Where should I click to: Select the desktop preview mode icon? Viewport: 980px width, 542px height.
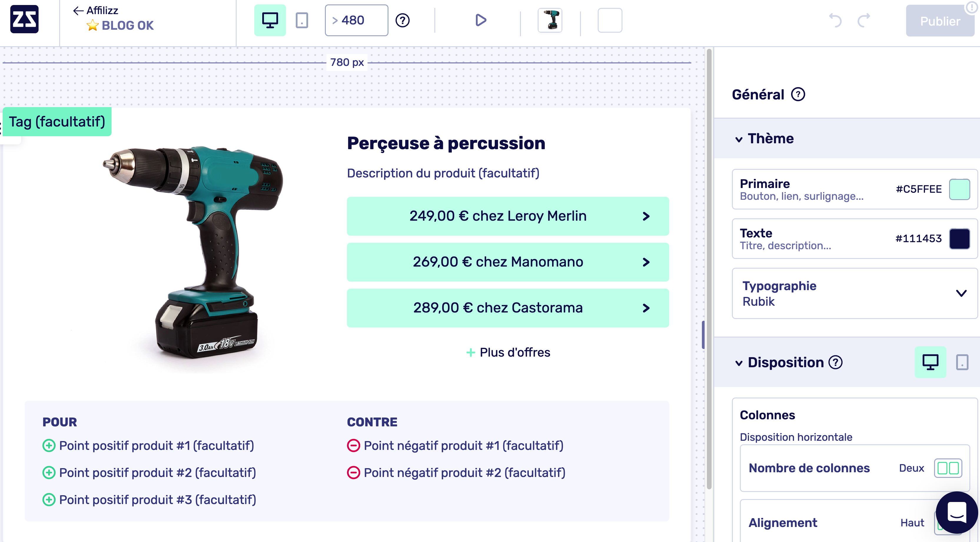[x=270, y=20]
